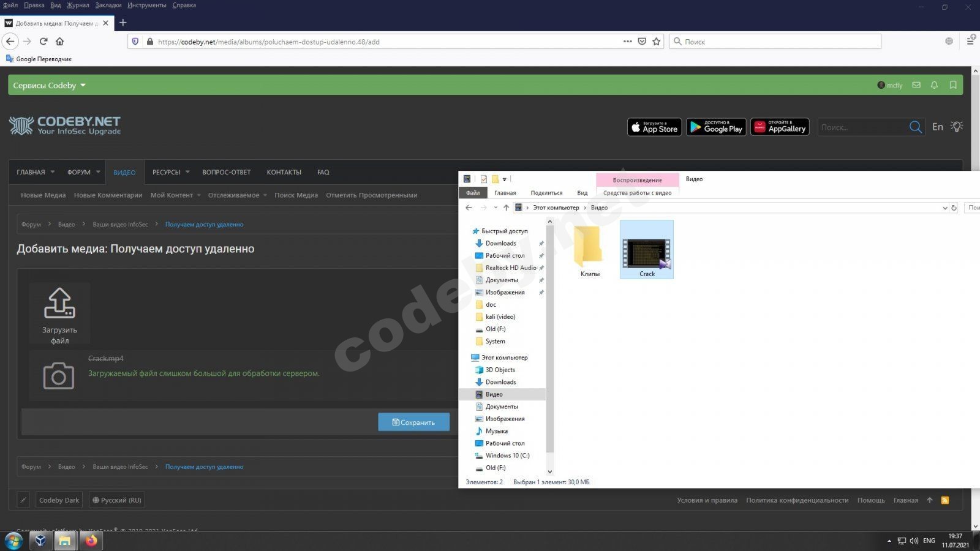Select 'Музыка' in Explorer sidebar
Image resolution: width=980 pixels, height=551 pixels.
[496, 431]
